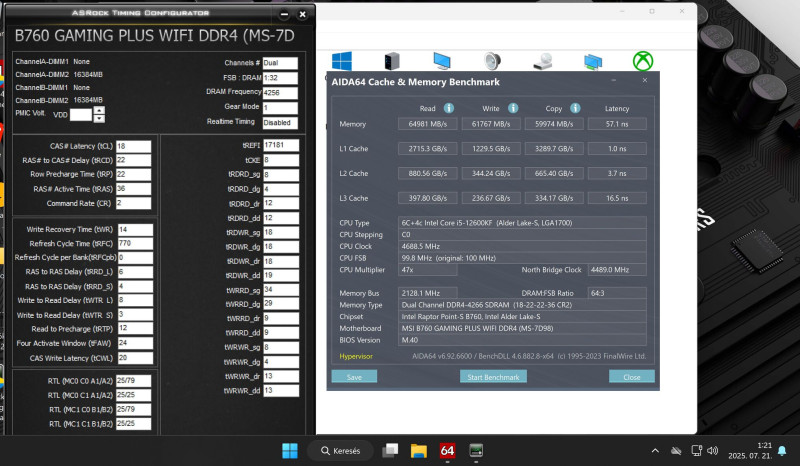Click the L1 Cache Write 1229.5 GB/s value

click(491, 149)
